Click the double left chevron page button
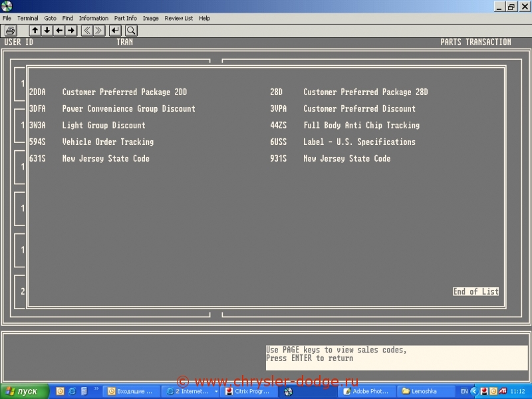This screenshot has height=399, width=532. (x=87, y=31)
